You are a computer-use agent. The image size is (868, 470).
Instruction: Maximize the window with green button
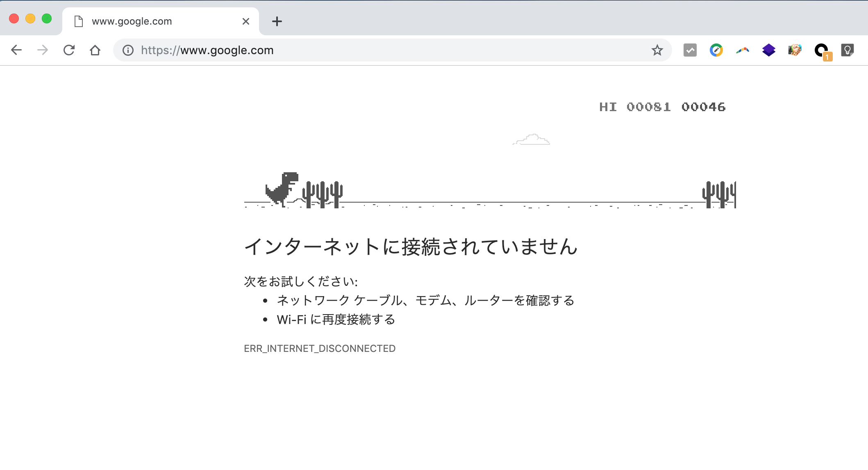tap(47, 18)
